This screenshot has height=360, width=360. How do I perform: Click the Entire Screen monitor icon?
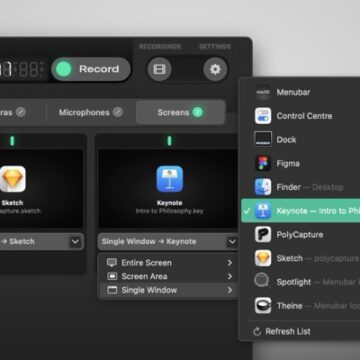point(112,263)
